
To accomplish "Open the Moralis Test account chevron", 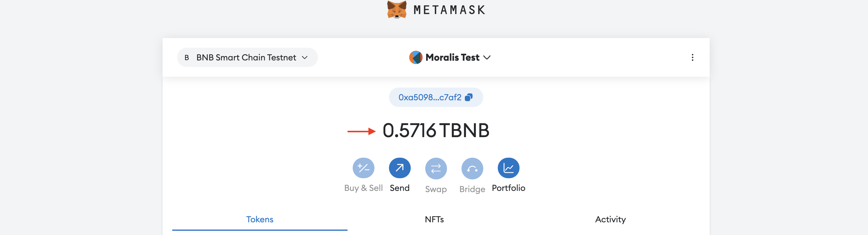I will tap(487, 58).
